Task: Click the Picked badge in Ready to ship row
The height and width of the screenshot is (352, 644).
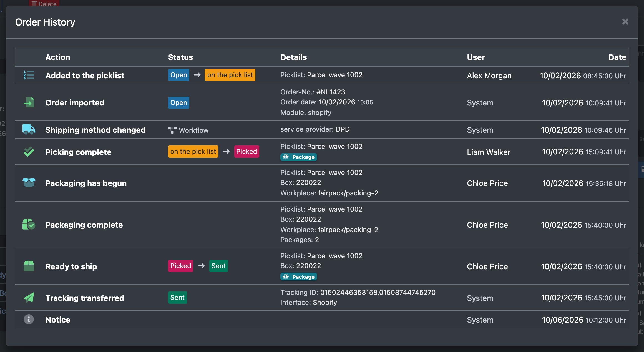Action: click(181, 266)
